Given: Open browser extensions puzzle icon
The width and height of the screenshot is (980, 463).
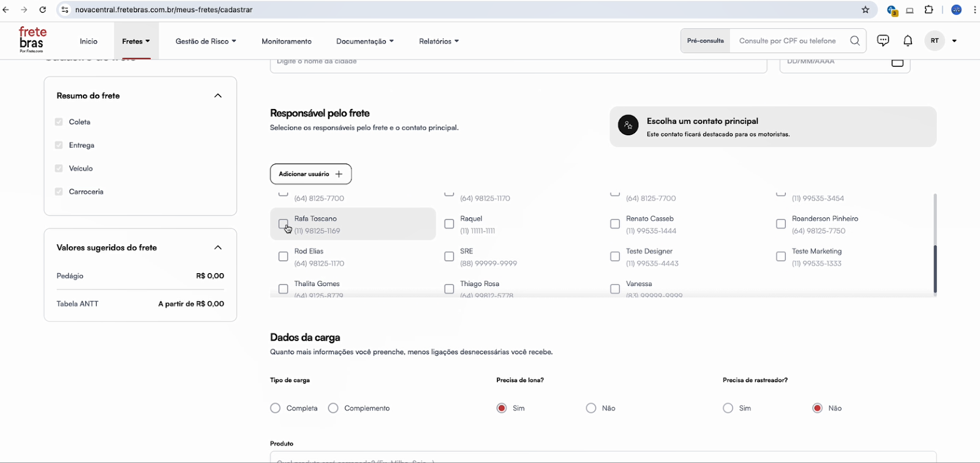Looking at the screenshot, I should [x=929, y=10].
